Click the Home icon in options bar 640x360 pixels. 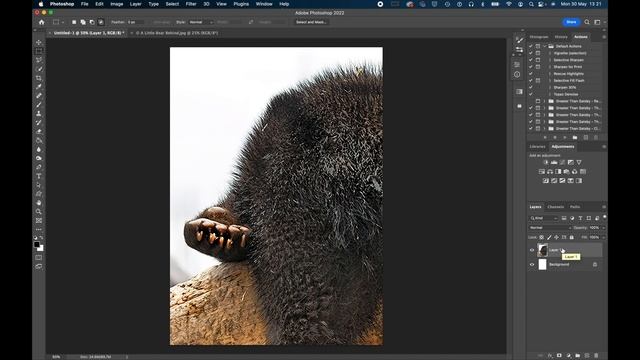(x=41, y=22)
